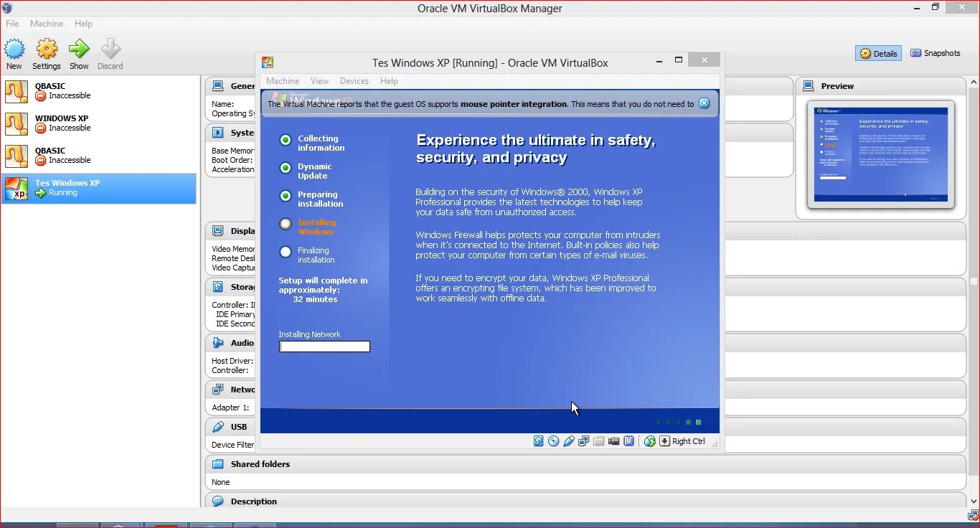The width and height of the screenshot is (980, 528).
Task: Click the XP logo icon of Tes Windows XP
Action: pos(17,188)
